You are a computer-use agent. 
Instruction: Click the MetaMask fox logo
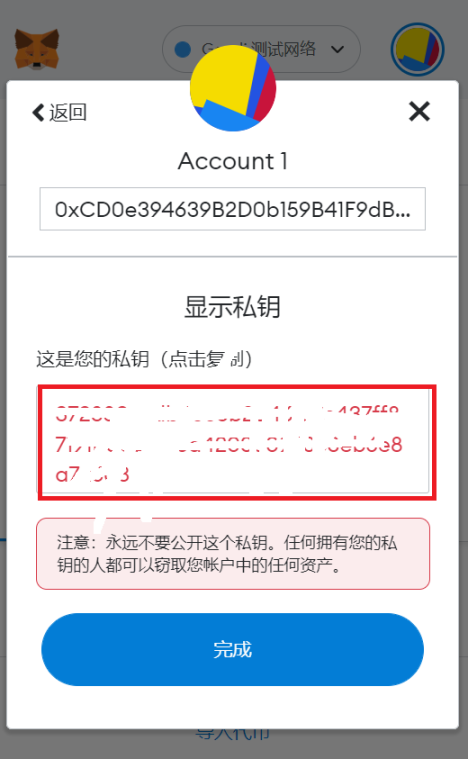click(37, 48)
